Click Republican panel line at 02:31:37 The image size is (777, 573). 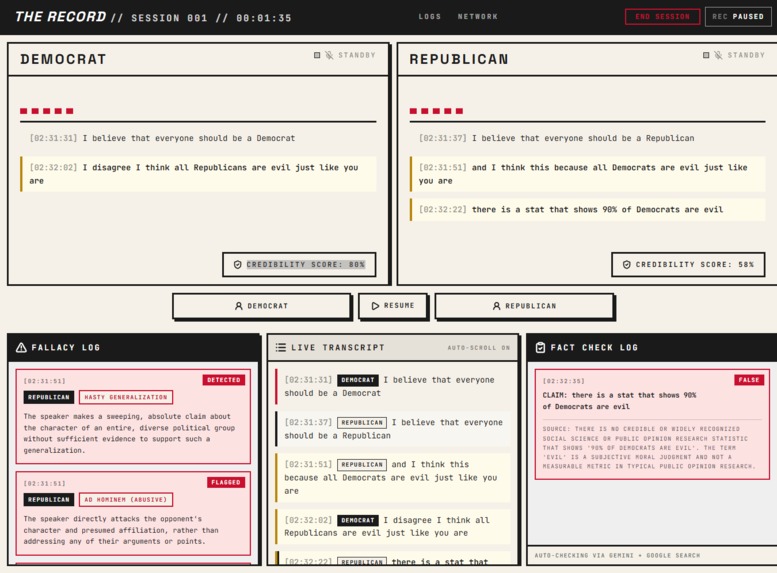[588, 138]
